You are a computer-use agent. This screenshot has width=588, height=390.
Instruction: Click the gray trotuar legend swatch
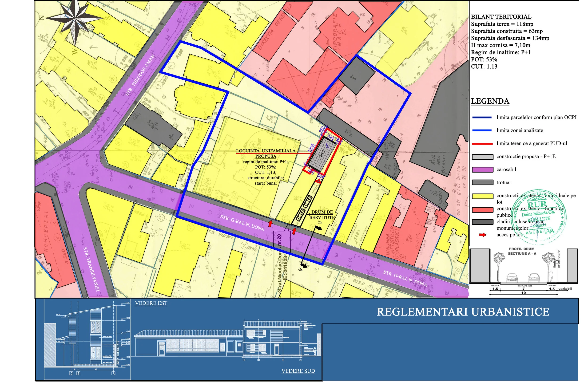point(482,183)
